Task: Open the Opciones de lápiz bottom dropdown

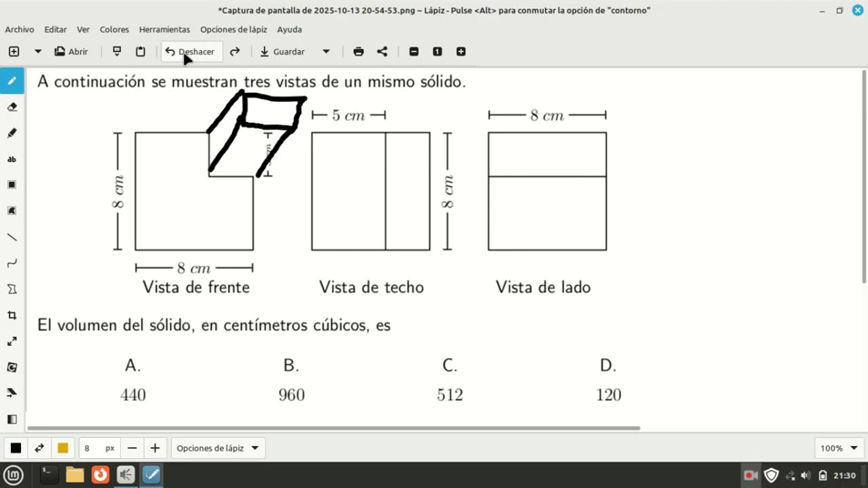Action: click(218, 448)
